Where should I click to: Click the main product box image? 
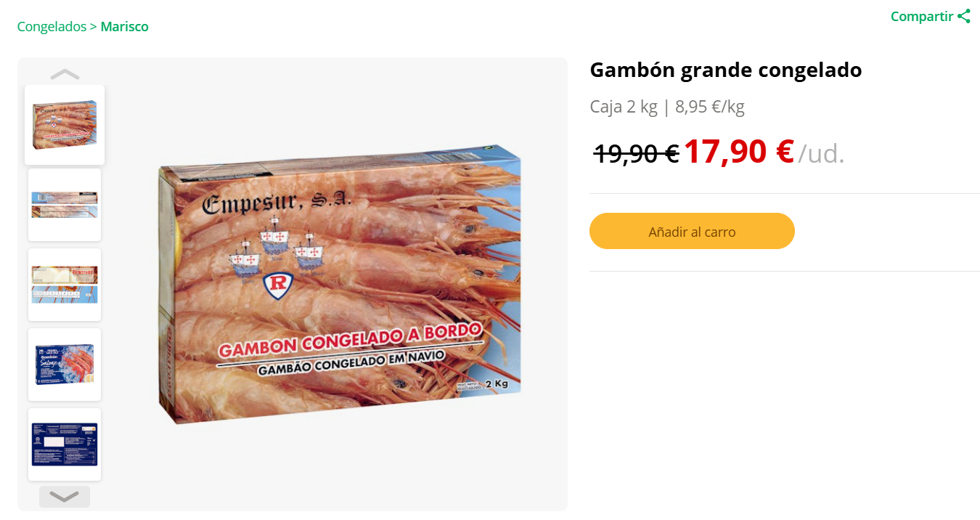[x=340, y=285]
